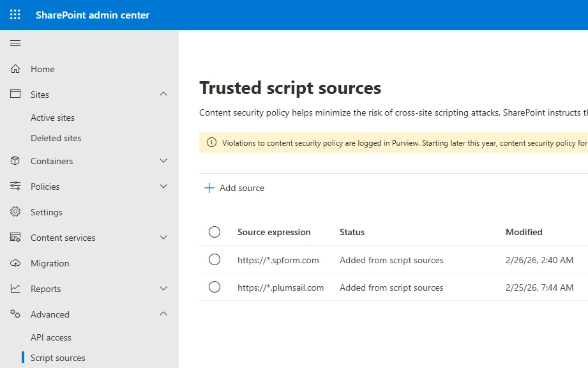Select the https://*.plumsail.com row checkbox
Viewport: 588px width, 368px height.
point(215,287)
